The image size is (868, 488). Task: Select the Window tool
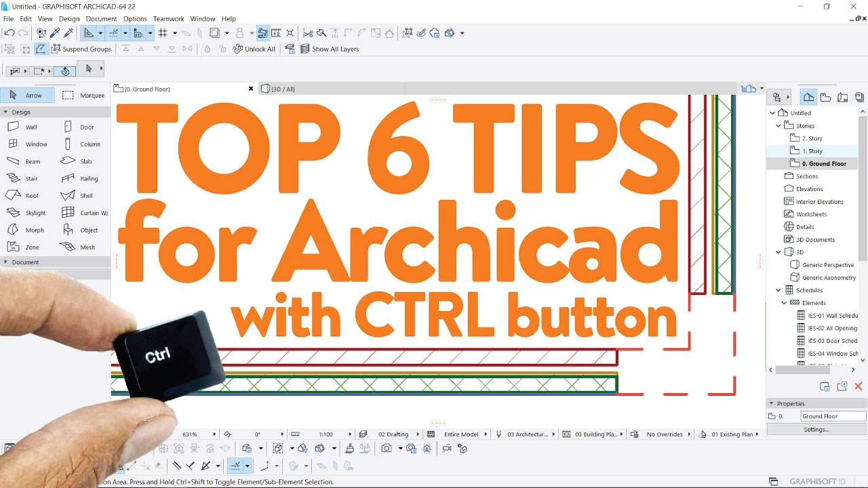tap(27, 144)
